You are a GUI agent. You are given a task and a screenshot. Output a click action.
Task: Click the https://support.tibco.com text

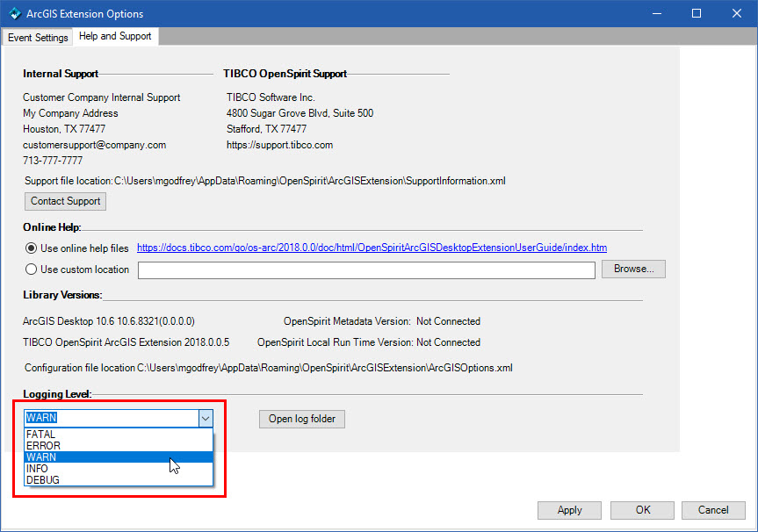[279, 145]
